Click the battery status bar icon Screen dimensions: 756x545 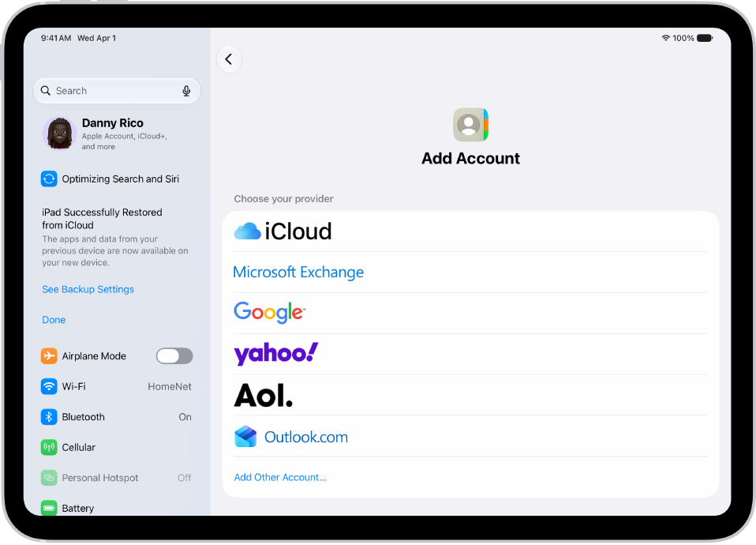pos(705,38)
